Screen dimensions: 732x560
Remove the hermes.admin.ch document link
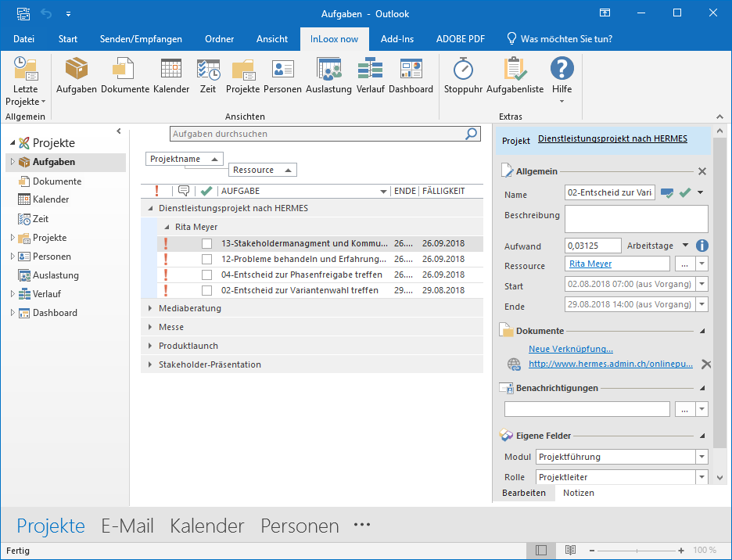pos(706,364)
